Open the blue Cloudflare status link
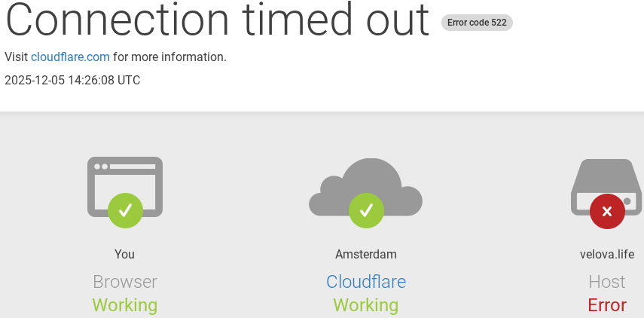The height and width of the screenshot is (318, 644). click(366, 282)
